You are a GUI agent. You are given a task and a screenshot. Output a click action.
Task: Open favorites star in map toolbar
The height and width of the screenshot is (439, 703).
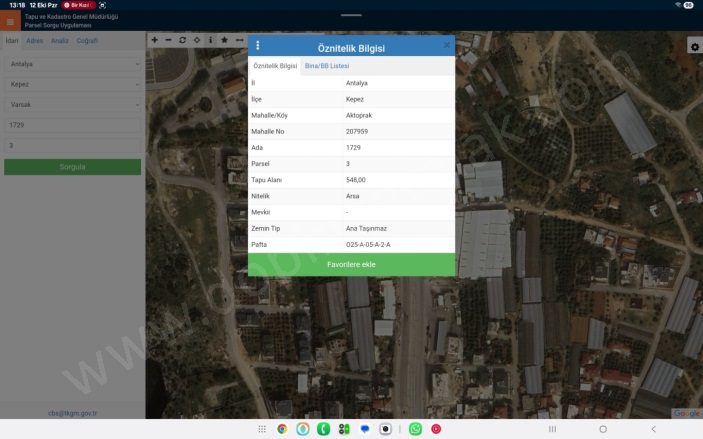[224, 40]
